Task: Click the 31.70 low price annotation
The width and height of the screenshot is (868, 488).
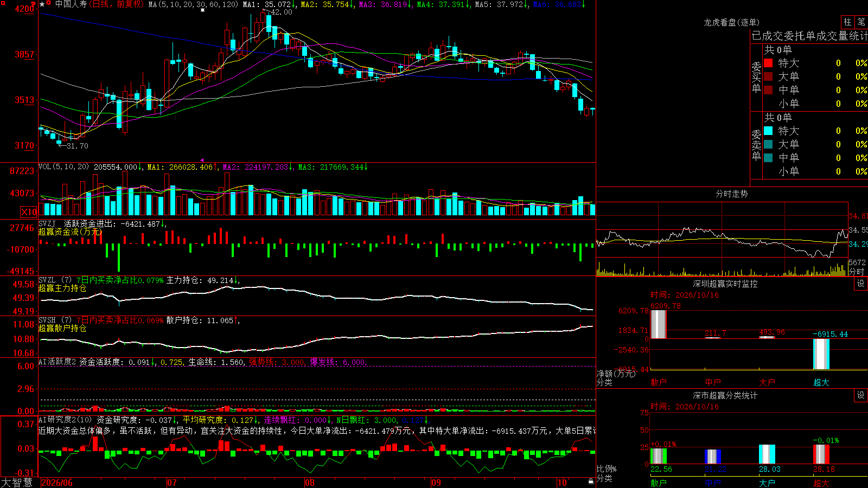Action: [x=77, y=146]
